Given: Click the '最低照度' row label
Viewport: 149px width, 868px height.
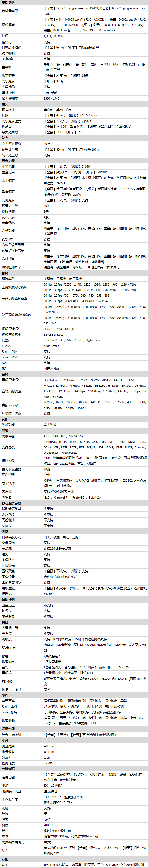Looking at the screenshot, I should pyautogui.click(x=9, y=25).
